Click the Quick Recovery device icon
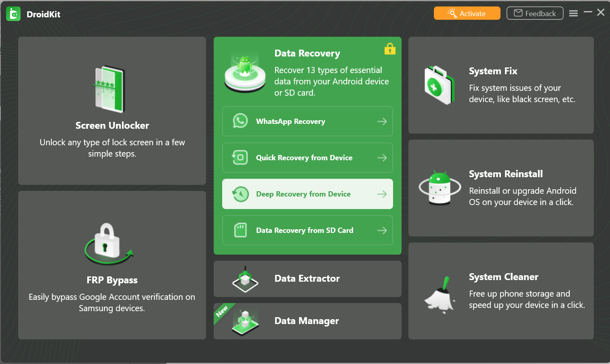Screen dimensions: 610x364 [240, 157]
